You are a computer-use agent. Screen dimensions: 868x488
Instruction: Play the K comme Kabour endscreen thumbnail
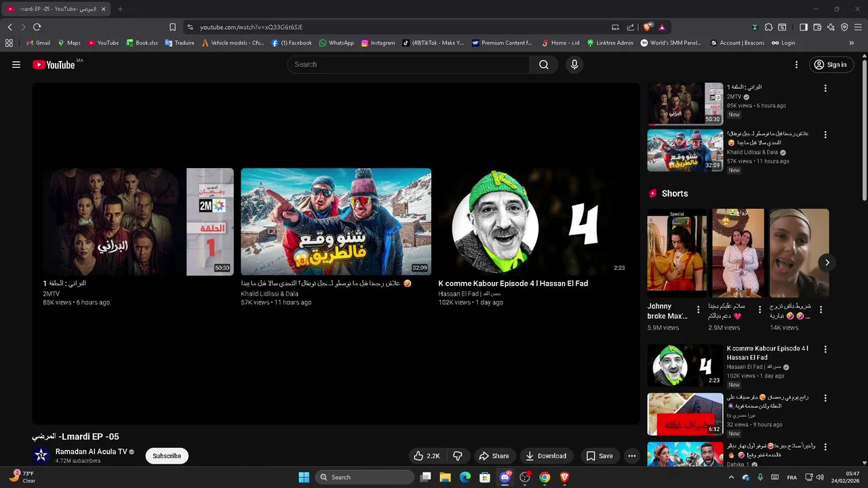[x=534, y=222]
